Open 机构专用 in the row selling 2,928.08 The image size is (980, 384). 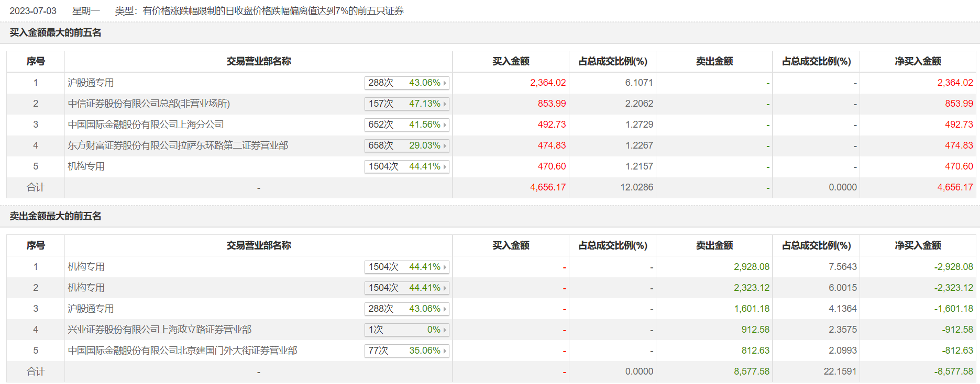[86, 267]
